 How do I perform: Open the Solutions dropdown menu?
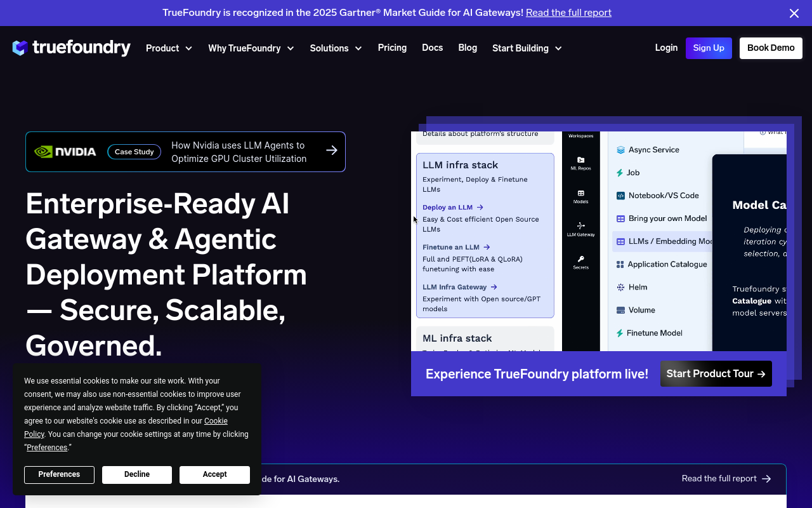[336, 48]
